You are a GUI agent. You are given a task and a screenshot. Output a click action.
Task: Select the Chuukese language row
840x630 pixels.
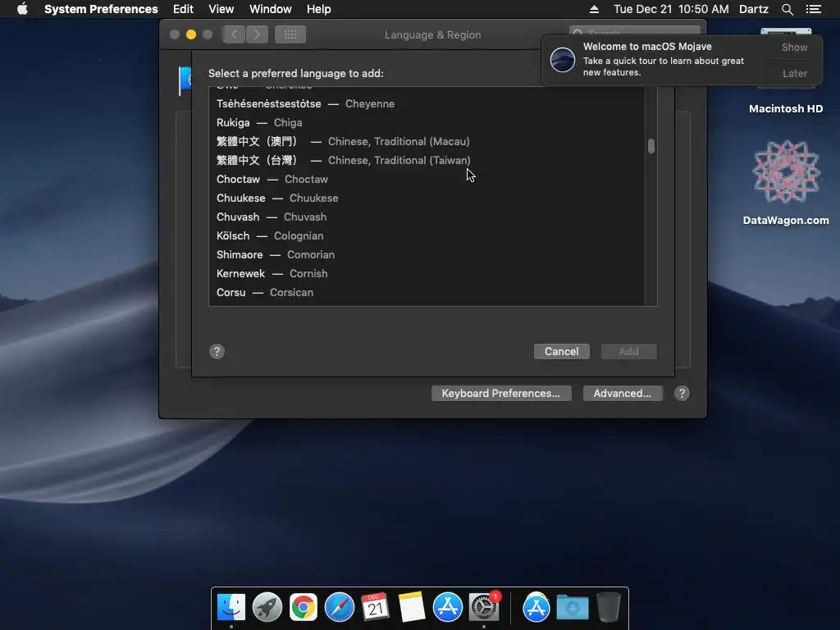(427, 199)
